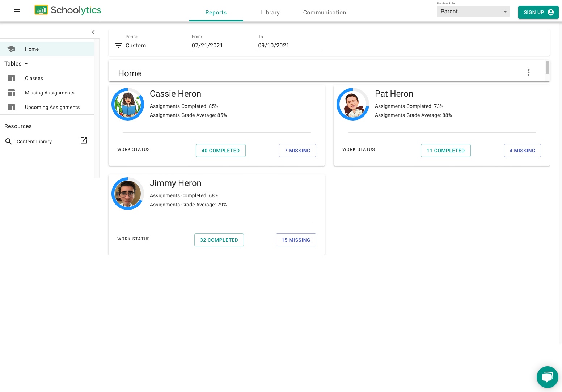Viewport: 562px width, 392px height.
Task: Click Jimmy's Assignments Completed: 68% text
Action: pos(184,196)
